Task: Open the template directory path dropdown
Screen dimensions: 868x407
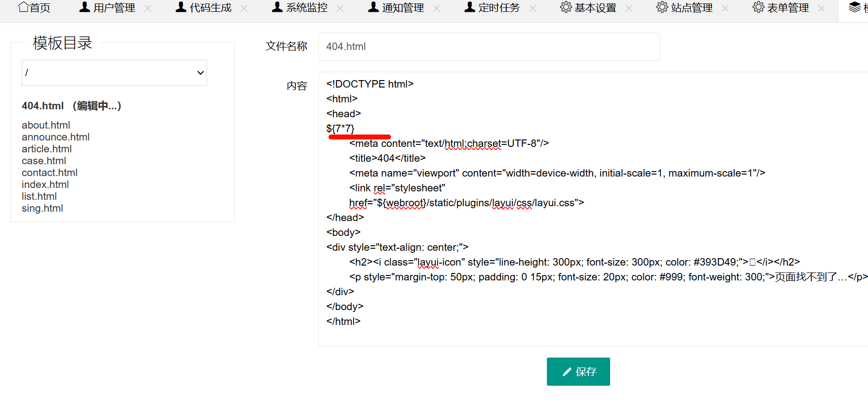Action: click(x=114, y=73)
